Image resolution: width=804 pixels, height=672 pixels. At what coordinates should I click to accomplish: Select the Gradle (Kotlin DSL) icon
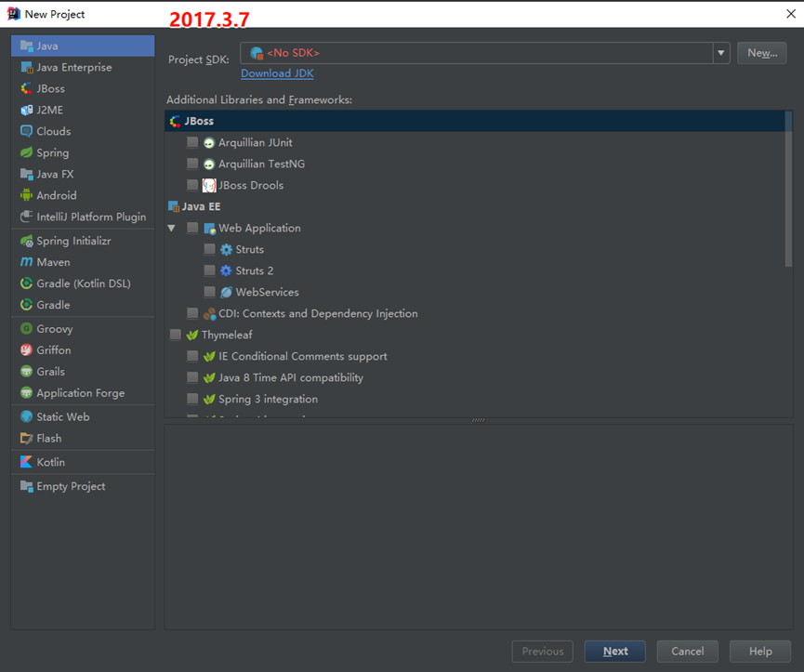point(27,283)
